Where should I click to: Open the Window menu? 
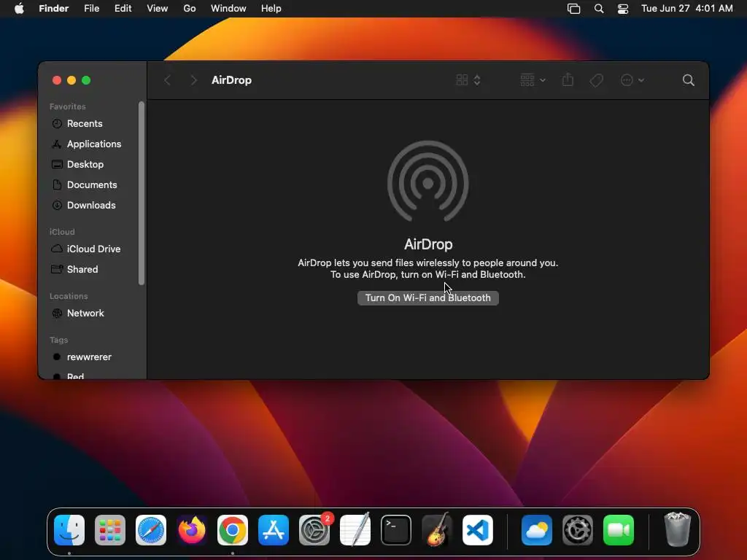(x=228, y=9)
